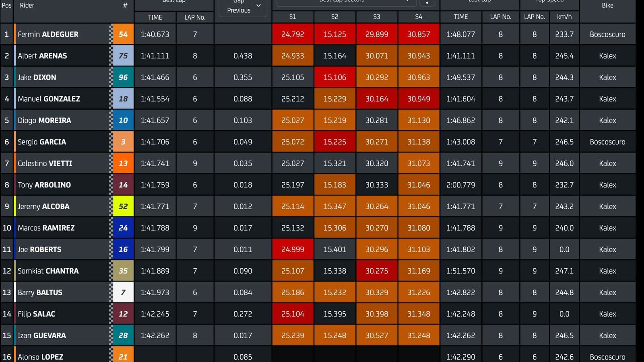Select the yellow number 52 badge

coord(123,206)
